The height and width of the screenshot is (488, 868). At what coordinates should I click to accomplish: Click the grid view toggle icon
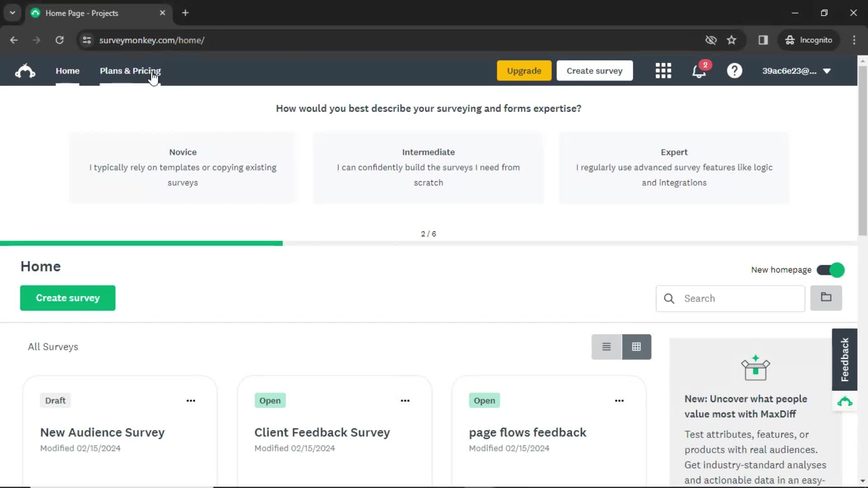point(636,346)
